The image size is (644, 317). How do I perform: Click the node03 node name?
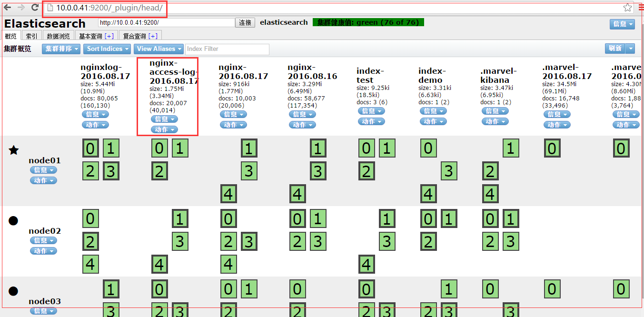click(x=45, y=301)
